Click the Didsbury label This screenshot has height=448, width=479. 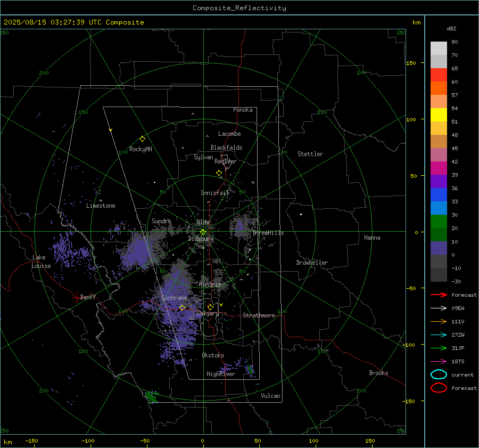click(201, 239)
